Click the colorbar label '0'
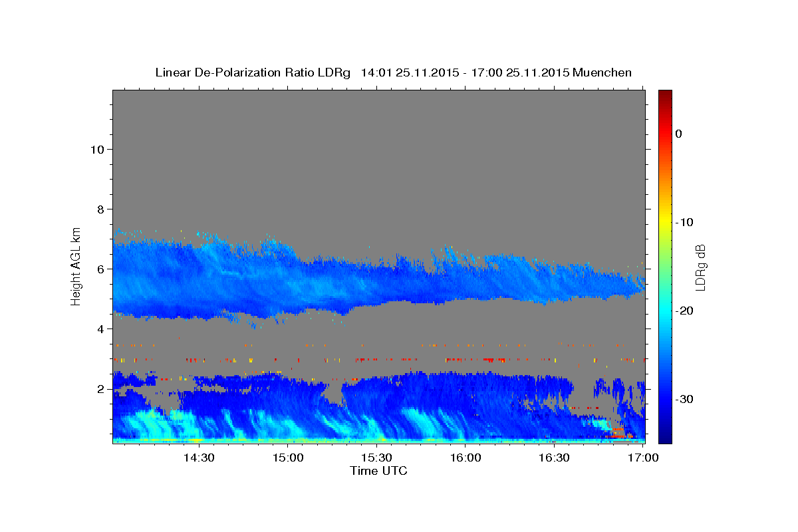The height and width of the screenshot is (532, 798). click(678, 134)
